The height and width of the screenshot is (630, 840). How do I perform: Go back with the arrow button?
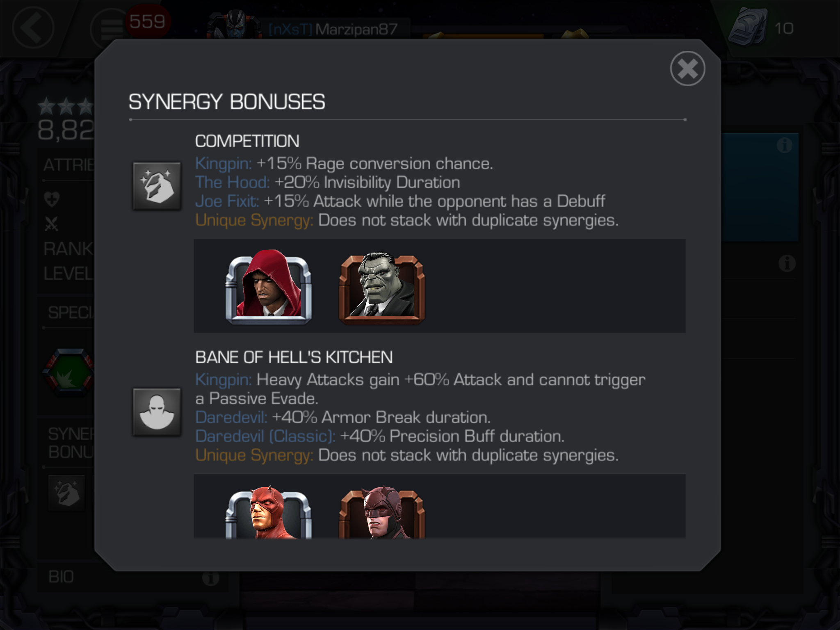click(33, 28)
